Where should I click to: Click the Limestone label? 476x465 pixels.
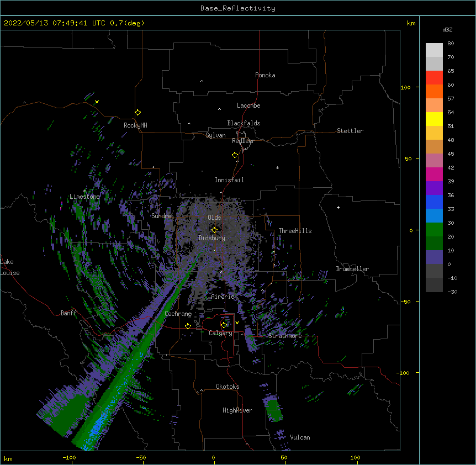point(84,197)
